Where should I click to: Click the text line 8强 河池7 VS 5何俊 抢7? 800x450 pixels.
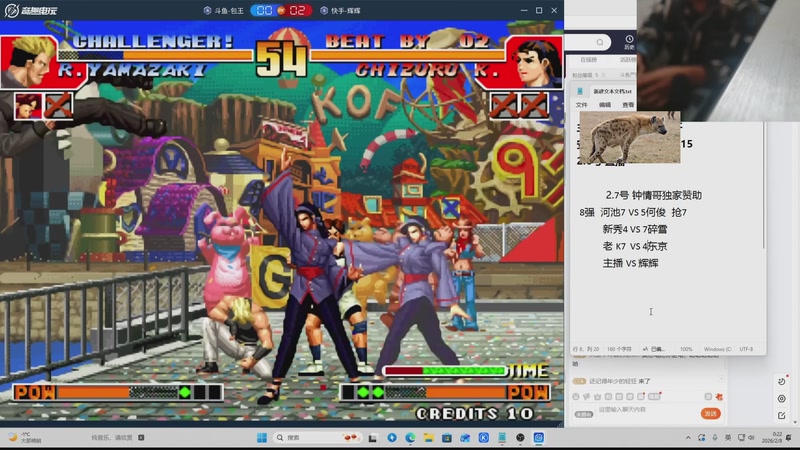(633, 212)
